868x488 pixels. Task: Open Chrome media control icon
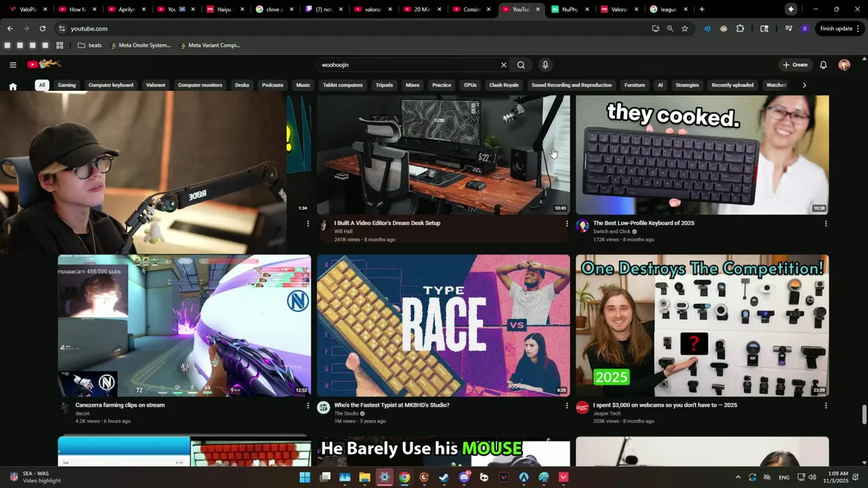pyautogui.click(x=789, y=28)
